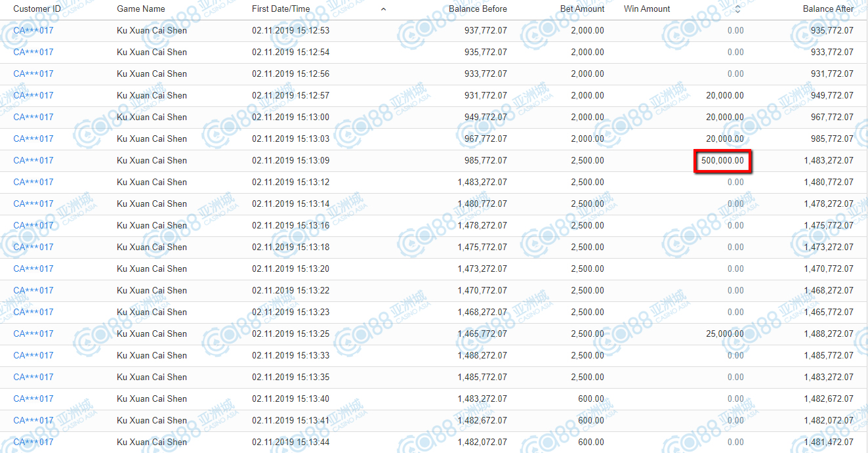Viewport: 868px width, 453px height.
Task: Open customer CA***017 link in the 15:13:40 row
Action: pyautogui.click(x=33, y=399)
